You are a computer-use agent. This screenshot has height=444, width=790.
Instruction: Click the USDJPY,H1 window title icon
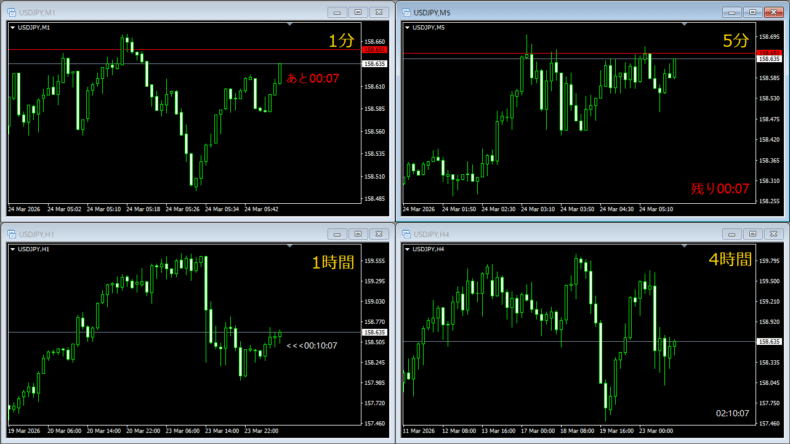tap(10, 233)
